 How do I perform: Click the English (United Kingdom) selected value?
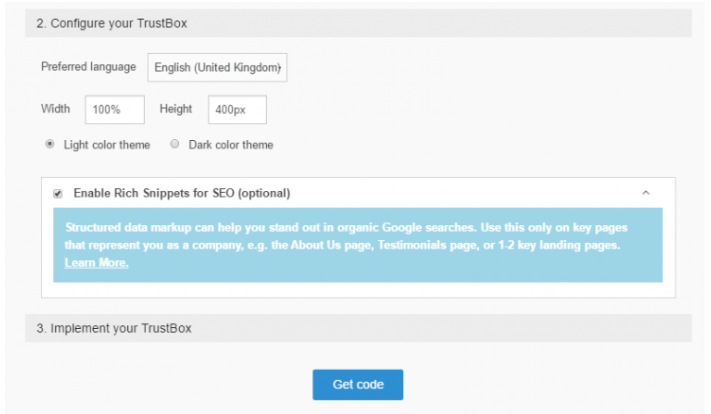[x=217, y=68]
